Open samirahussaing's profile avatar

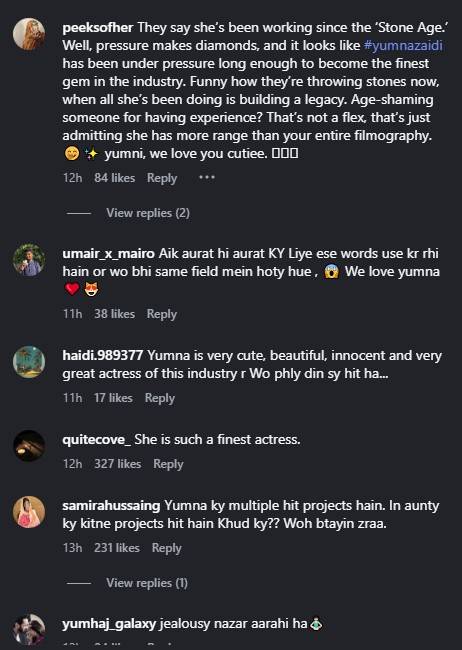[29, 512]
